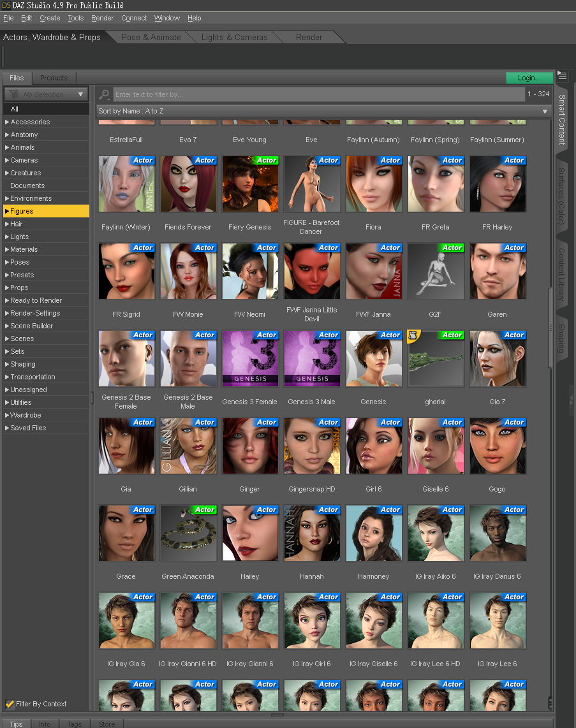Screen dimensions: 576x728
Task: Pick the FIGURE - Barefoot Dancer icon
Action: 312,184
